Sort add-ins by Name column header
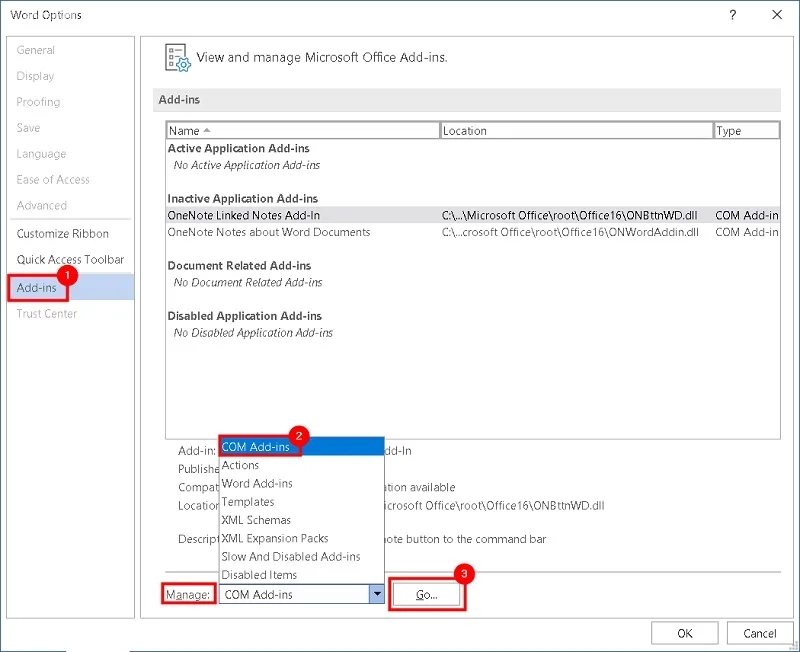800x652 pixels. click(x=302, y=131)
